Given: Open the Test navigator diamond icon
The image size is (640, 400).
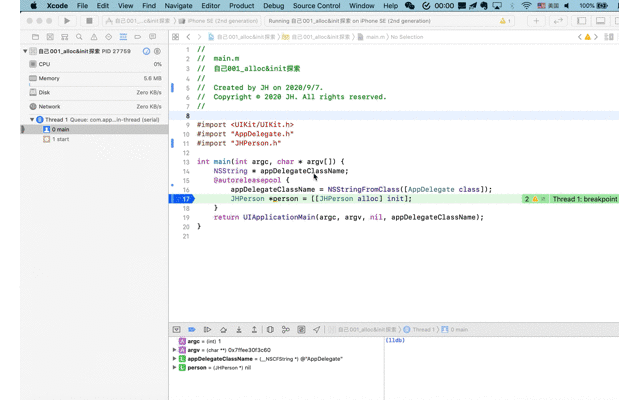Looking at the screenshot, I should (109, 37).
